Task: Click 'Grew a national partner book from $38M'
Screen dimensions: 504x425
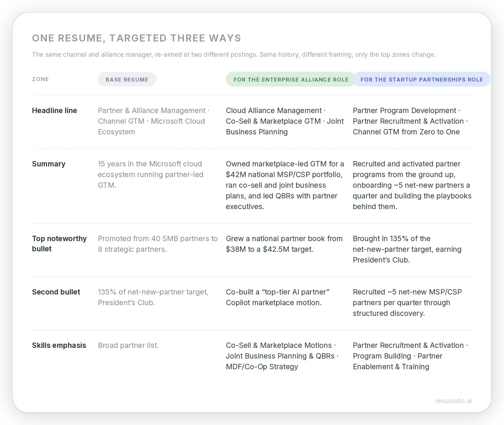Action: (x=284, y=244)
